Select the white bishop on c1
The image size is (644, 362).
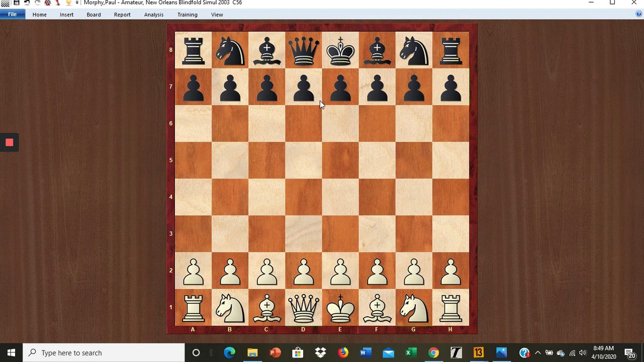tap(267, 308)
